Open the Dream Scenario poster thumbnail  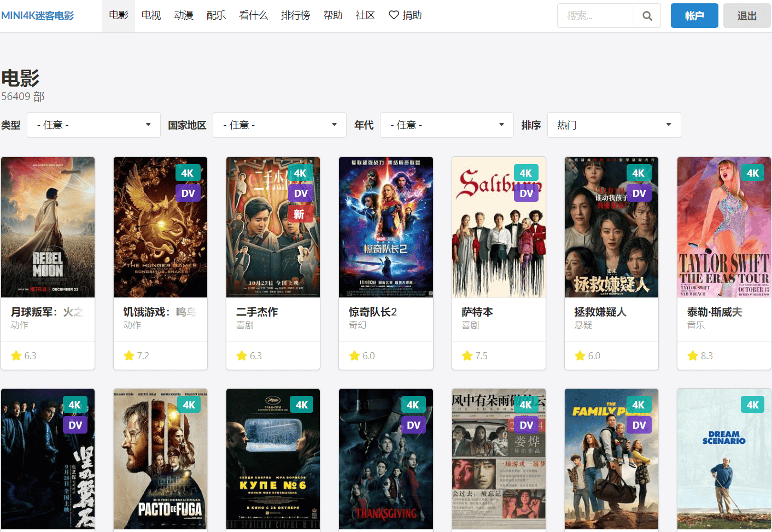(x=724, y=459)
